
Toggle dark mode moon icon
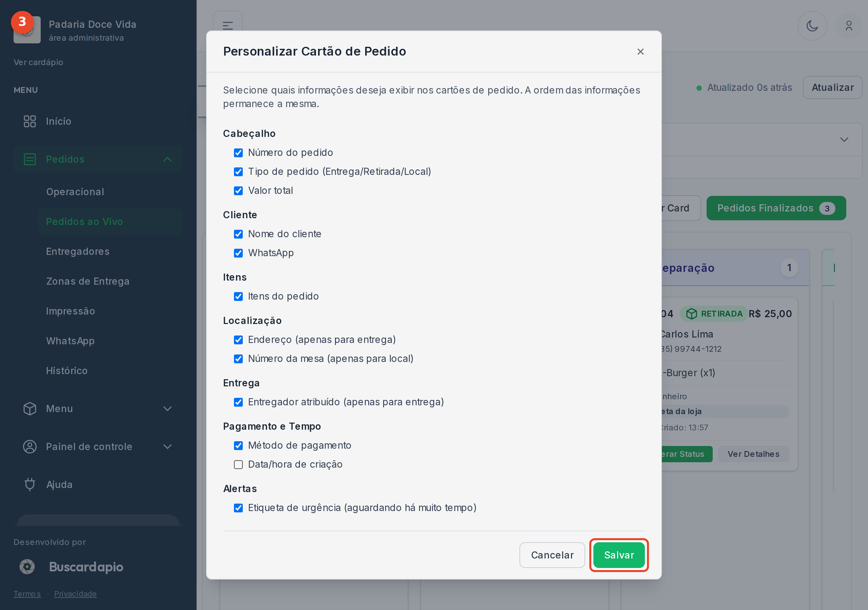812,26
